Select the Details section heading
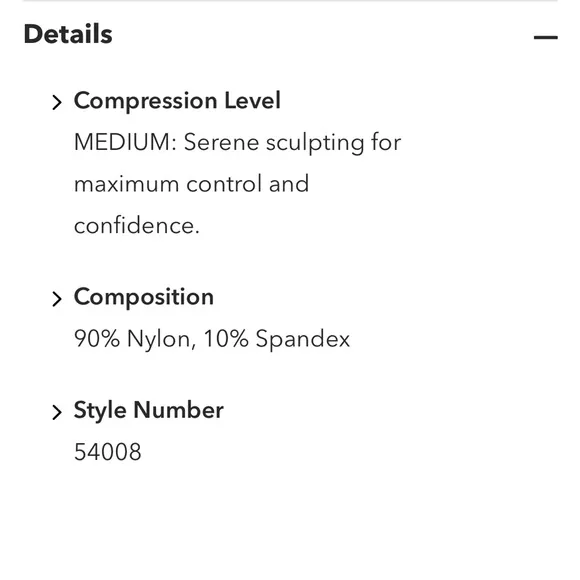580x580 pixels. [68, 34]
